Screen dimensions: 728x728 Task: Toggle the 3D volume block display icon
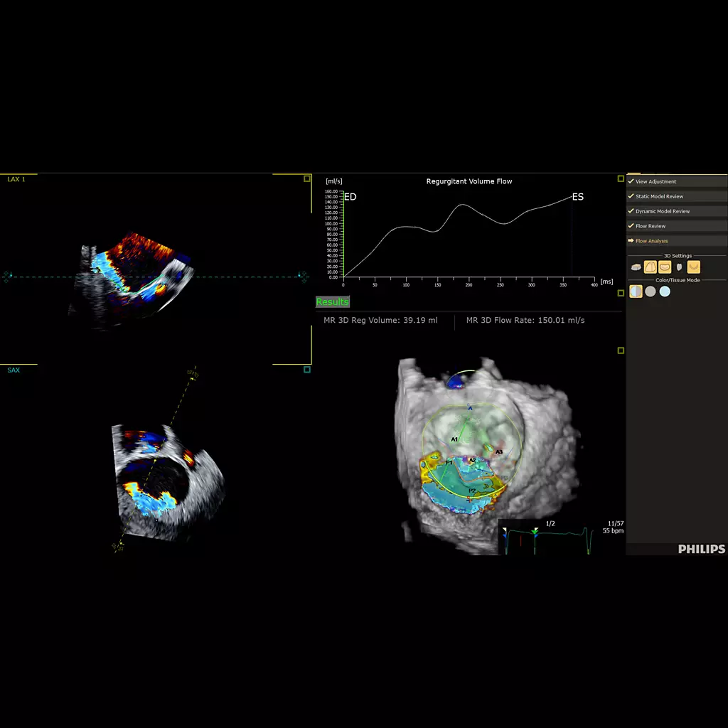click(x=636, y=267)
